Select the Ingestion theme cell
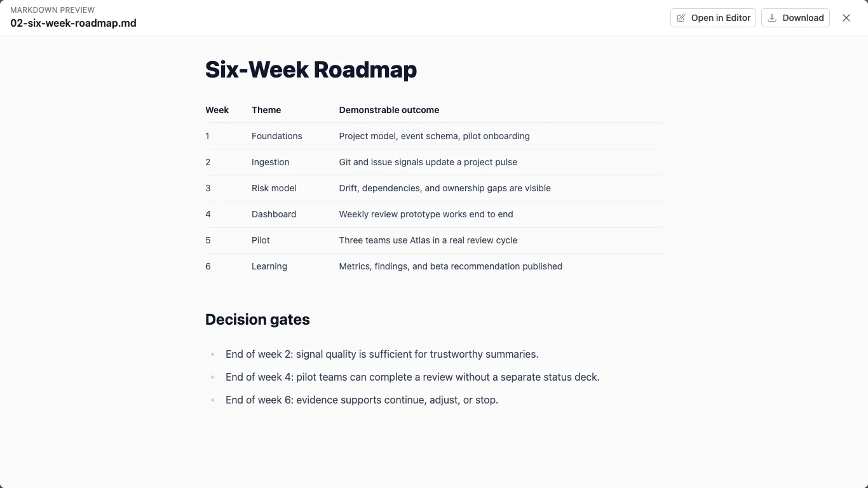This screenshot has width=868, height=488. pyautogui.click(x=270, y=162)
